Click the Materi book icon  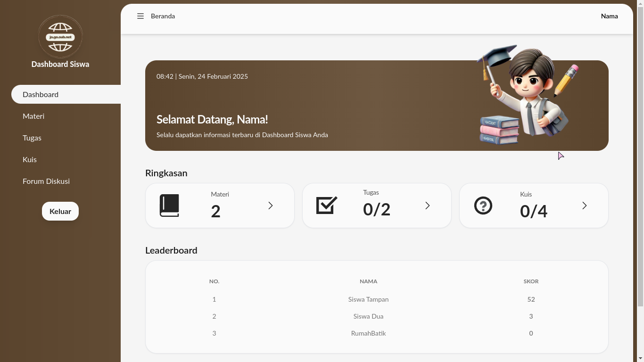click(169, 206)
